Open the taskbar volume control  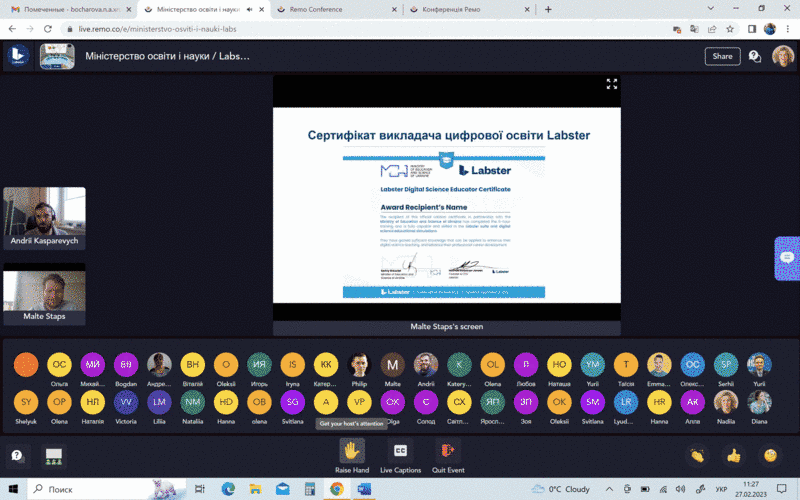click(680, 489)
